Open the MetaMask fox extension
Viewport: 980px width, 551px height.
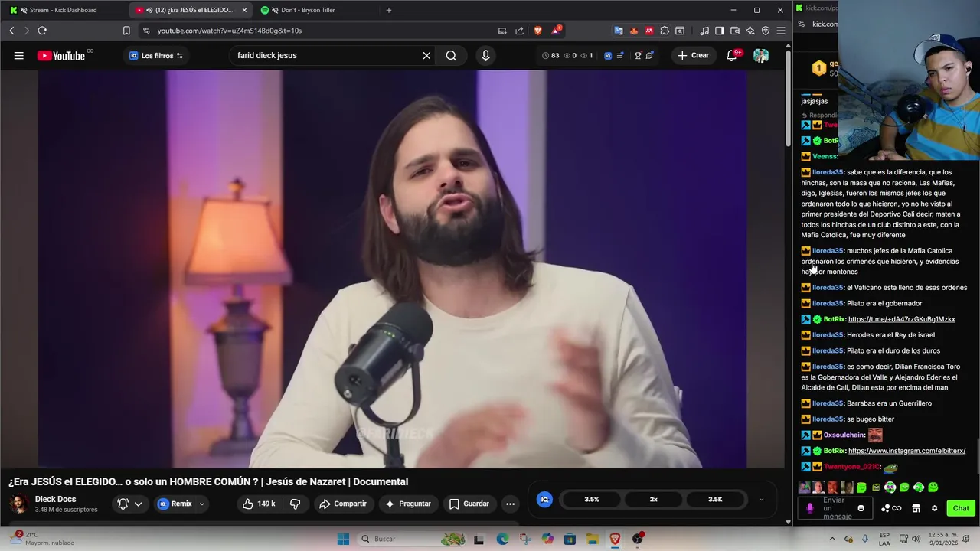click(x=634, y=31)
